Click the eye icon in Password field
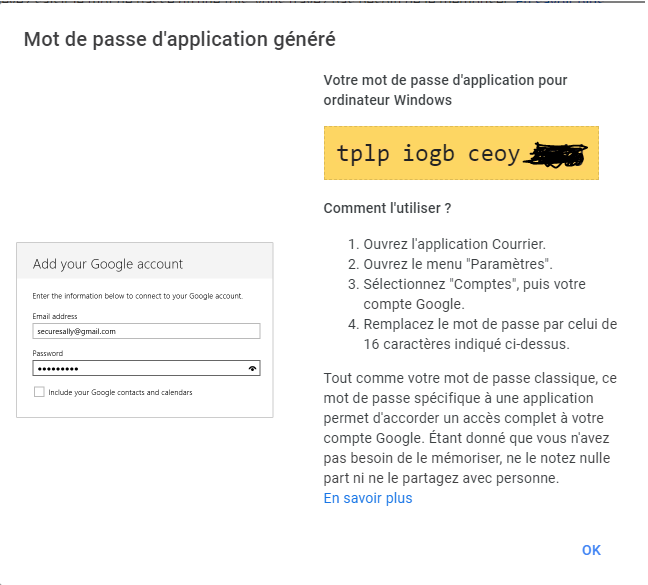 [x=252, y=369]
